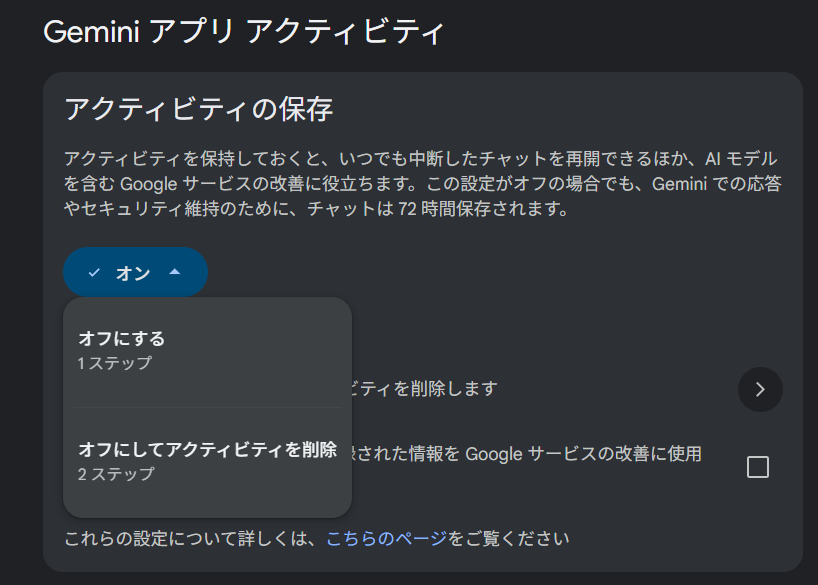
Task: Collapse the menu with the オン caret arrow
Action: click(x=175, y=272)
